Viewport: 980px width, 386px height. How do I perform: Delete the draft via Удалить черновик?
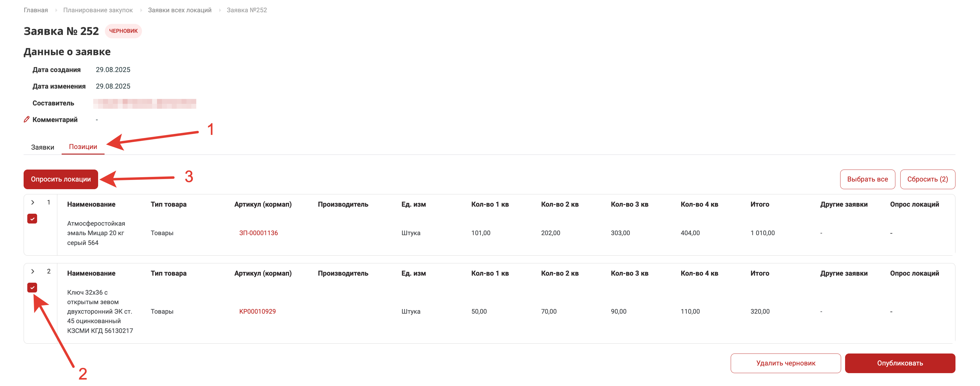[785, 363]
